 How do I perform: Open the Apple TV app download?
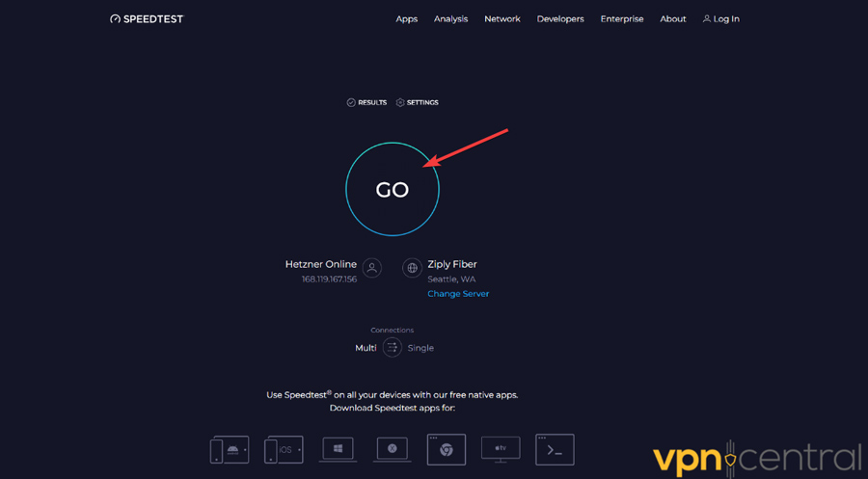501,449
